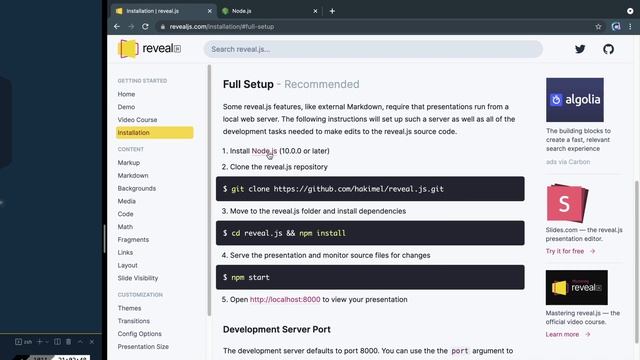
Task: Split the terminal panel with the split icon
Action: [57, 342]
